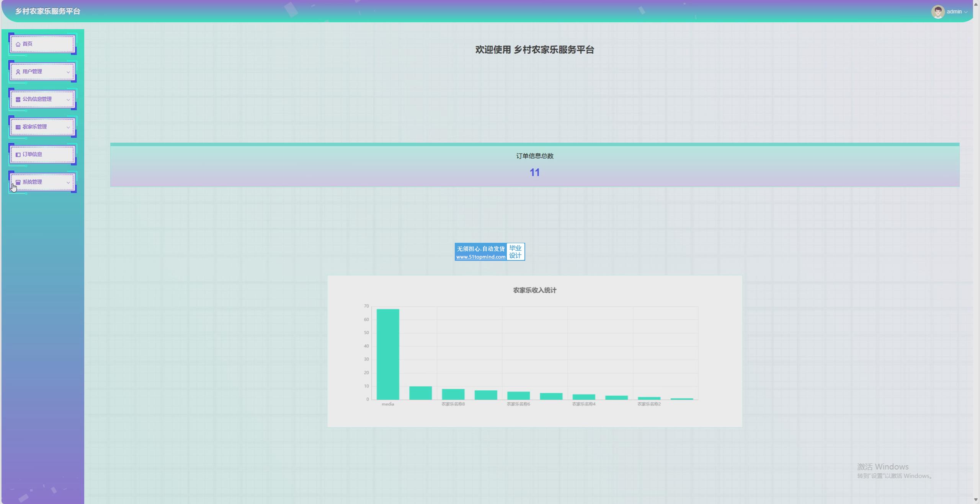Screen dimensions: 980x504
Task: Click the tall media bar in chart
Action: pos(387,354)
